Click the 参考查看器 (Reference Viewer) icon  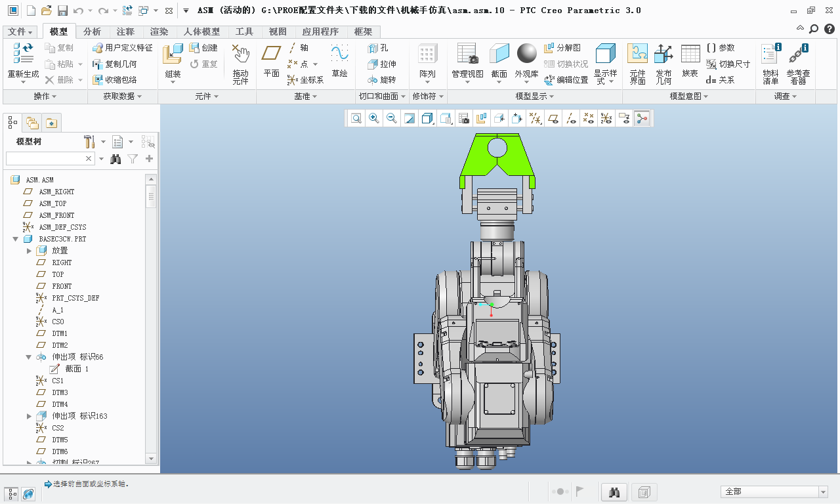[x=798, y=63]
